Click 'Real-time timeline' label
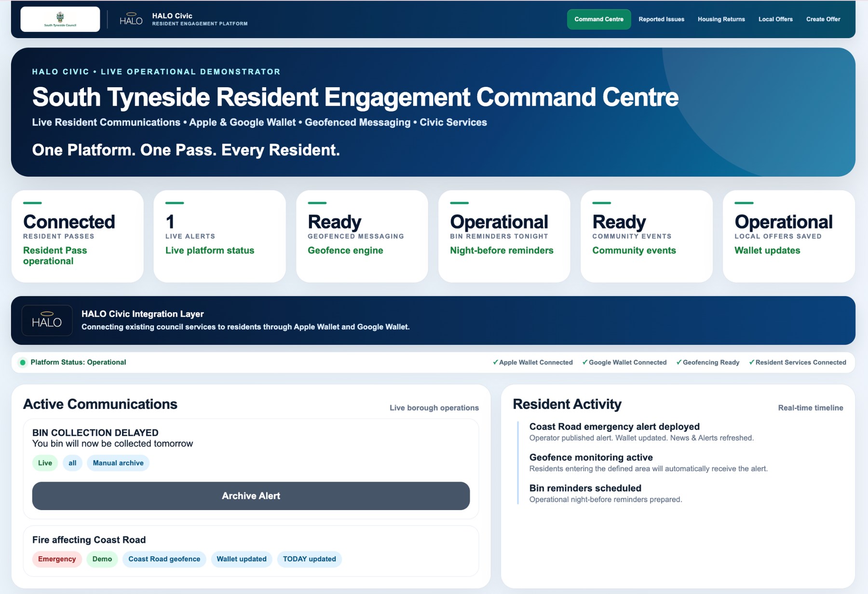This screenshot has height=594, width=868. pyautogui.click(x=811, y=408)
